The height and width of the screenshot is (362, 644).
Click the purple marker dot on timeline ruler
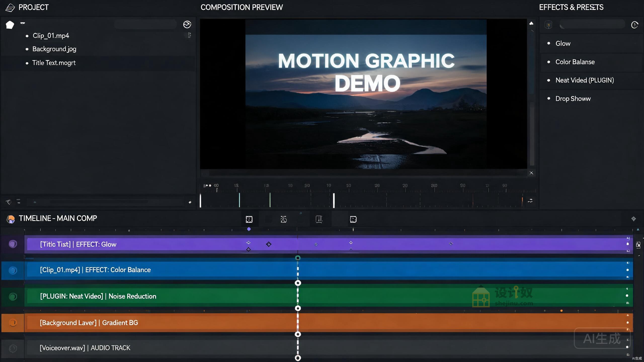[249, 229]
